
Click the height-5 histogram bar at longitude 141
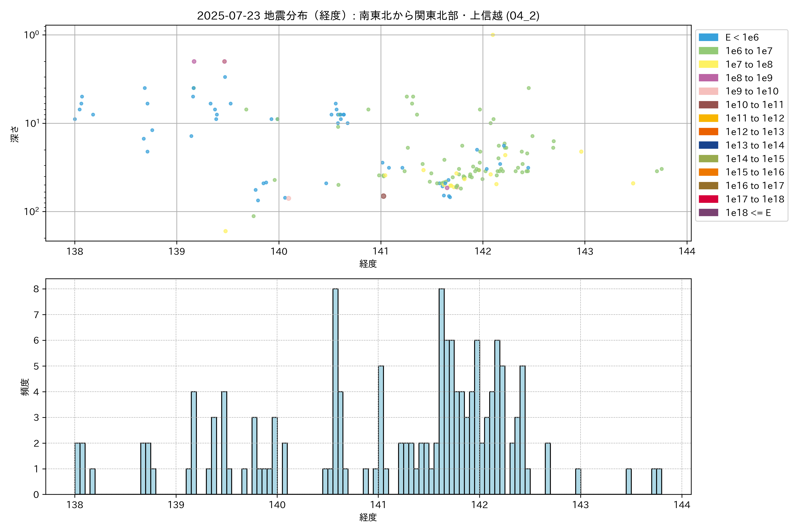pos(381,430)
